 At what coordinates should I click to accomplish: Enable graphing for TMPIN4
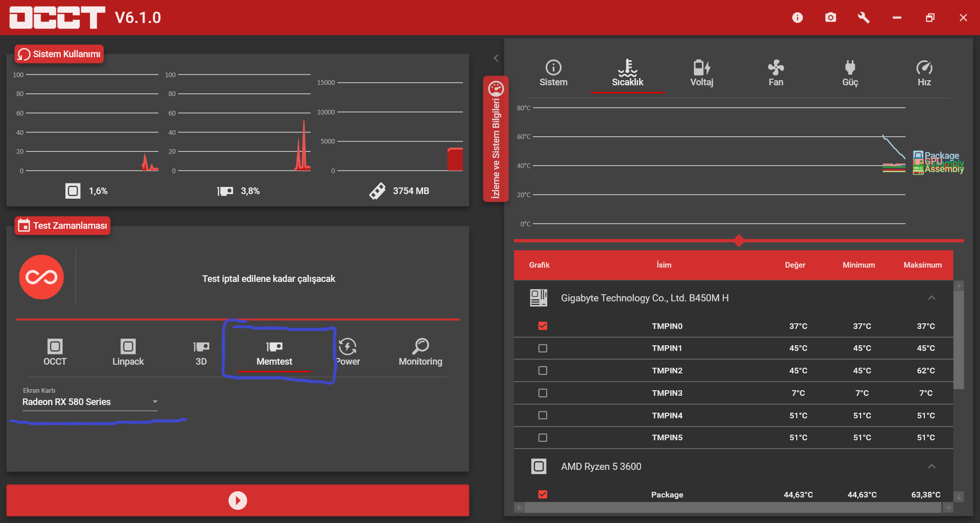click(543, 415)
